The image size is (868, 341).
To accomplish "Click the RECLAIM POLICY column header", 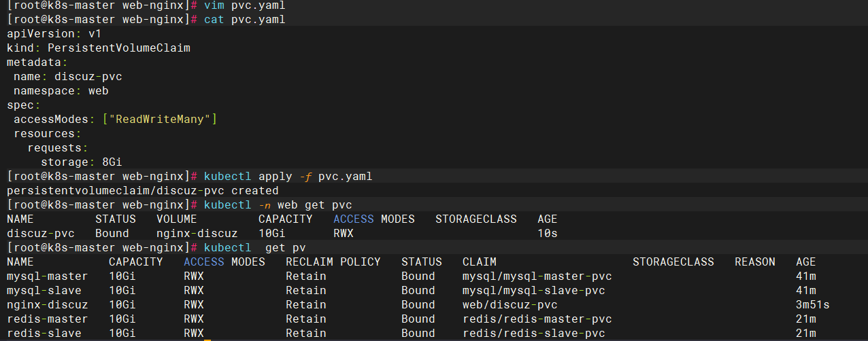I will pyautogui.click(x=333, y=262).
